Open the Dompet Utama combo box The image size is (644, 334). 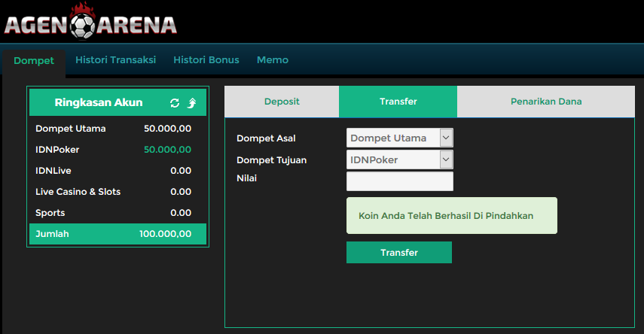(x=400, y=138)
